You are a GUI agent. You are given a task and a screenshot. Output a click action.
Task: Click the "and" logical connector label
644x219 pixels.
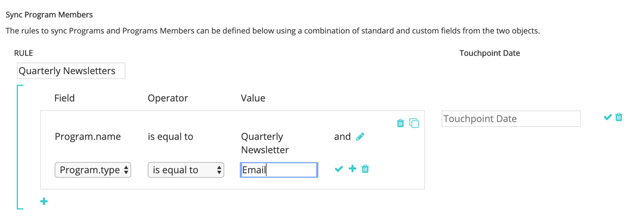(342, 137)
